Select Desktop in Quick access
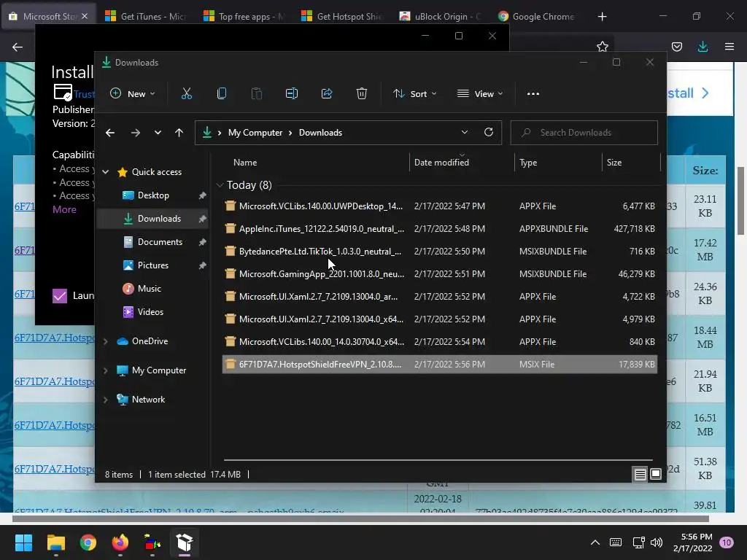 tap(152, 195)
